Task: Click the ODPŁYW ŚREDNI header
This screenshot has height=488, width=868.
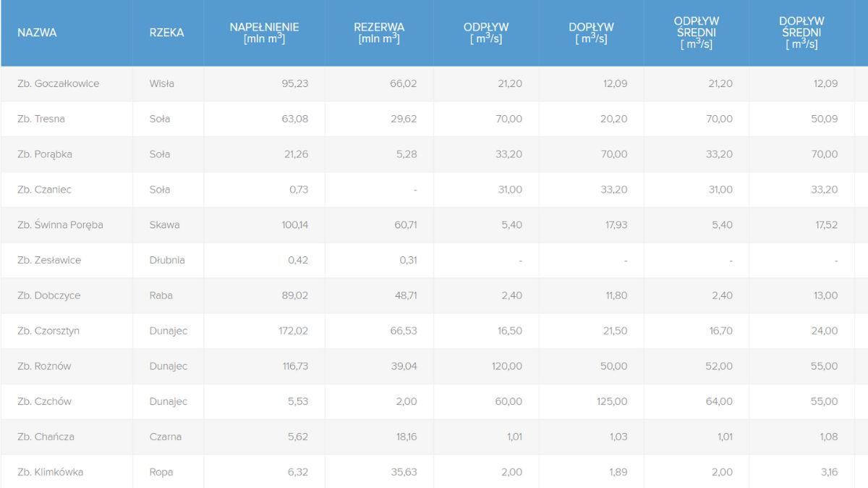Action: pyautogui.click(x=696, y=33)
